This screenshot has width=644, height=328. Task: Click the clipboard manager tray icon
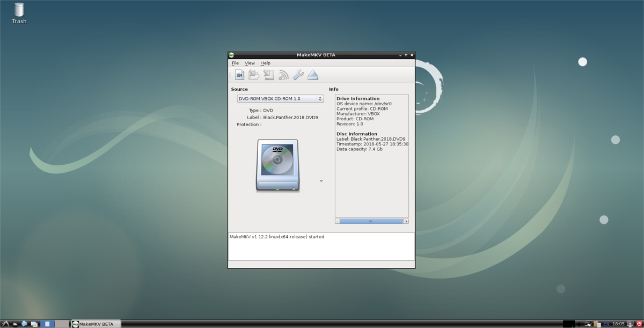tap(597, 324)
